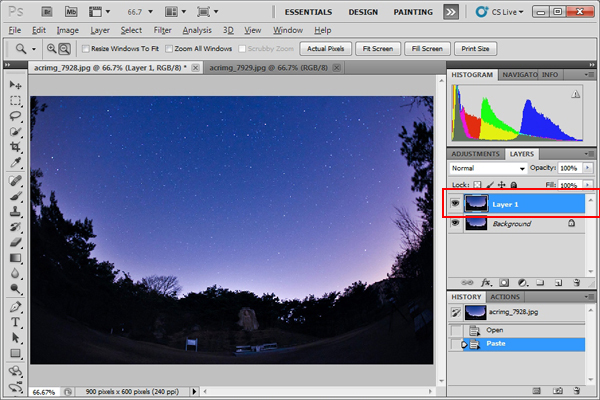
Task: Open the Arrange Documents dropdown
Action: (x=175, y=12)
